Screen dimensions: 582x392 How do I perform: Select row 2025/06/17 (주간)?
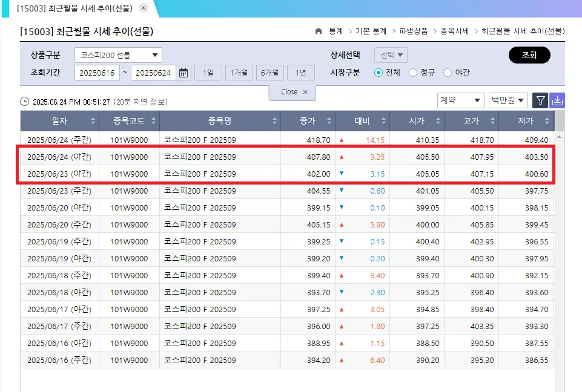point(287,326)
